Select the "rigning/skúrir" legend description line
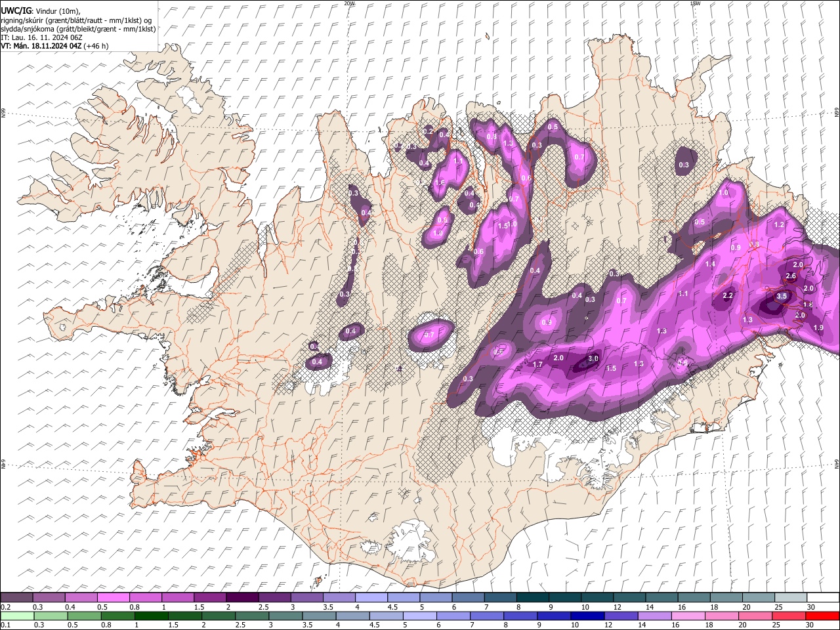The image size is (840, 630). 76,20
